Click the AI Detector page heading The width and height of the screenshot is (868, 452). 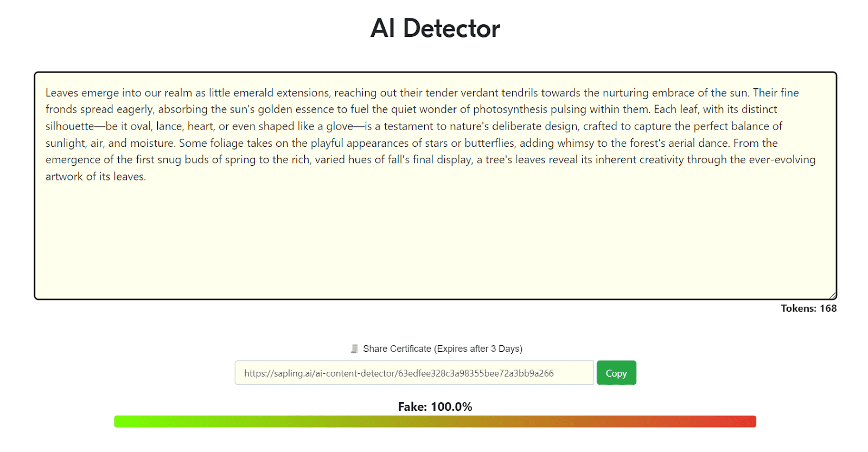point(435,29)
